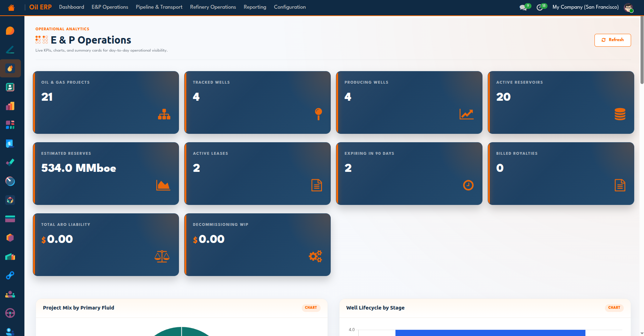The height and width of the screenshot is (336, 644).
Task: Click the Oil ERP brand link
Action: [x=40, y=7]
